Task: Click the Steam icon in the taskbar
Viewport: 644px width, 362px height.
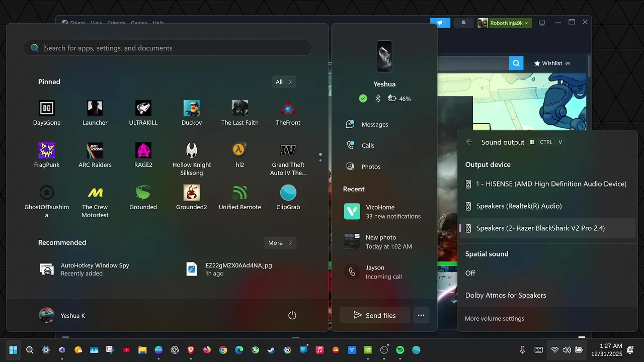Action: (271, 350)
